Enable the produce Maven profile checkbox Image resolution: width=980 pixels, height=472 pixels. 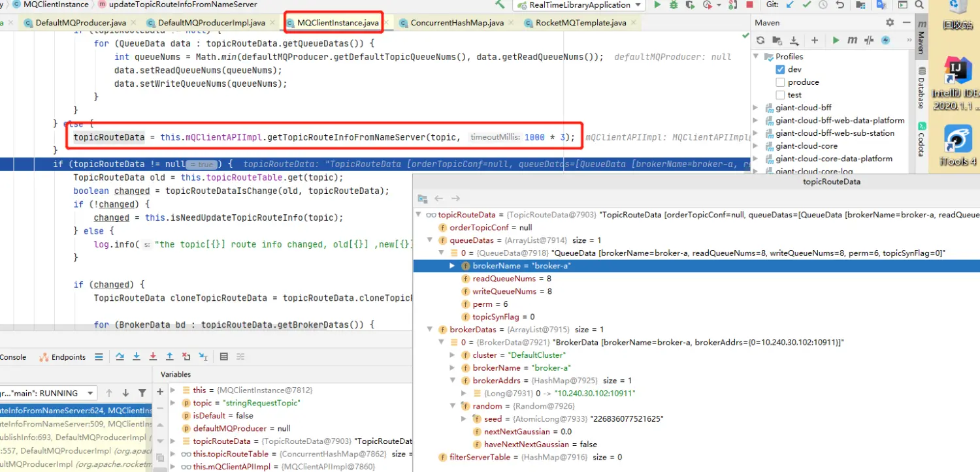pos(780,82)
